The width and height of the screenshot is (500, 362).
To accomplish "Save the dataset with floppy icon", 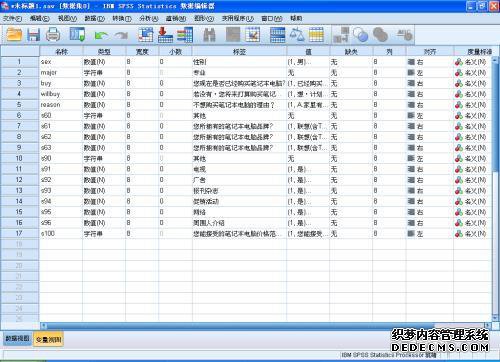I will [x=33, y=35].
